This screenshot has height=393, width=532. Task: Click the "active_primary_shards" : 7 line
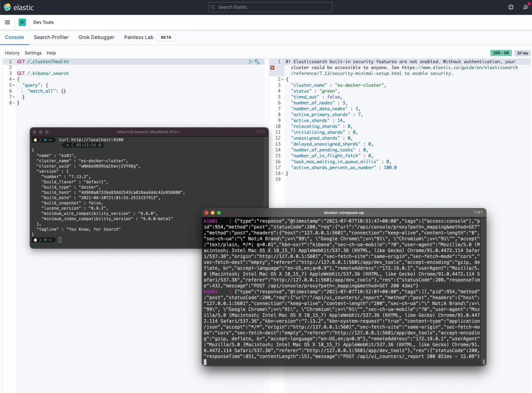pyautogui.click(x=327, y=114)
